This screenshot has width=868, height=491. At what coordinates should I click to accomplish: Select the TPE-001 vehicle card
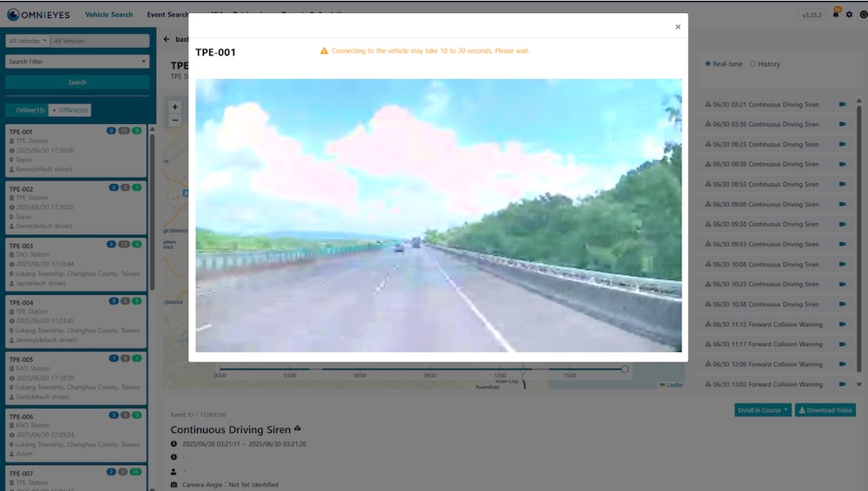click(76, 151)
